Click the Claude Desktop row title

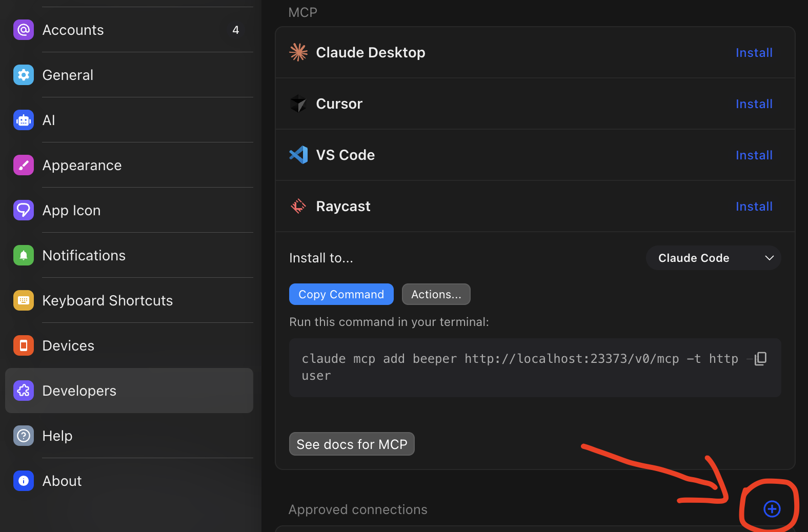[x=371, y=52]
